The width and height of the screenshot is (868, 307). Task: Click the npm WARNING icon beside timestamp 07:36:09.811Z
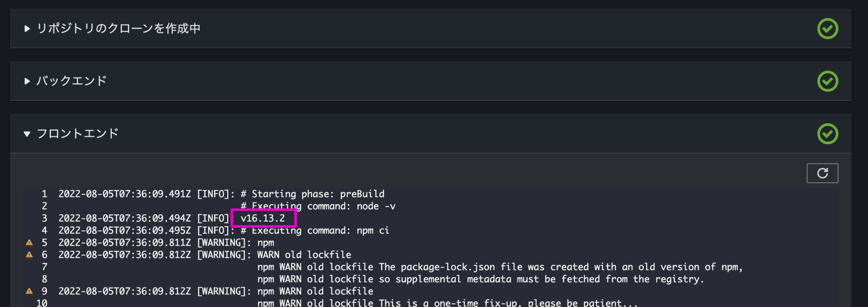tap(29, 242)
